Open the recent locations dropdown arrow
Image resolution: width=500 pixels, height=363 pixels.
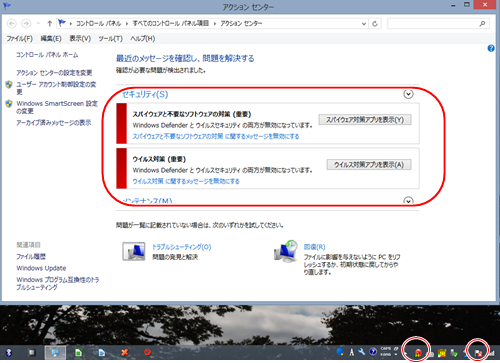(x=38, y=24)
